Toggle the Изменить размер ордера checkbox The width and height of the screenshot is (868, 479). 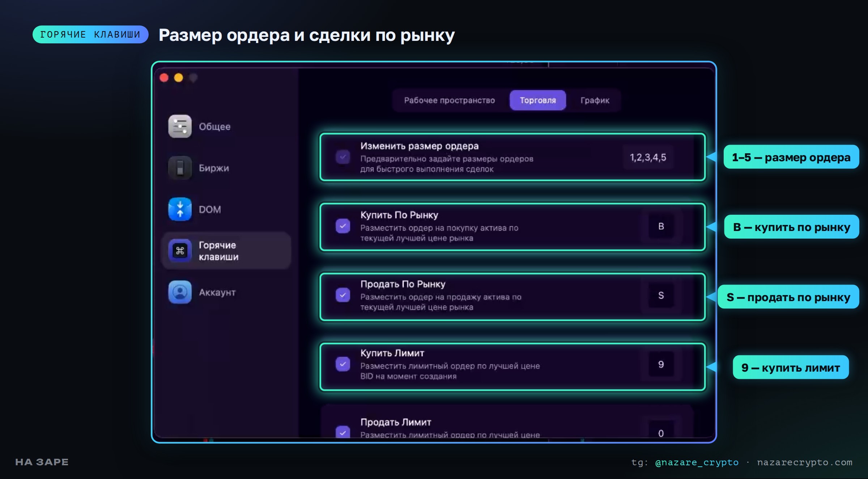click(x=343, y=157)
